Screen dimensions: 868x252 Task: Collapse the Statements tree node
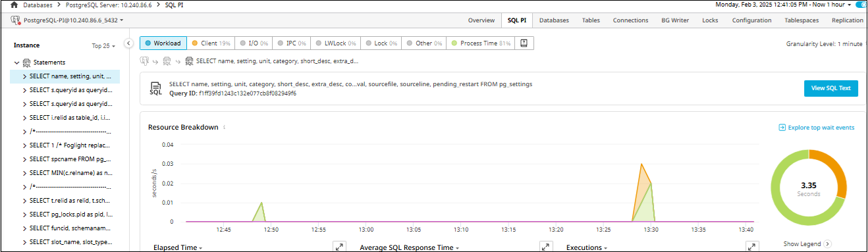coord(16,63)
